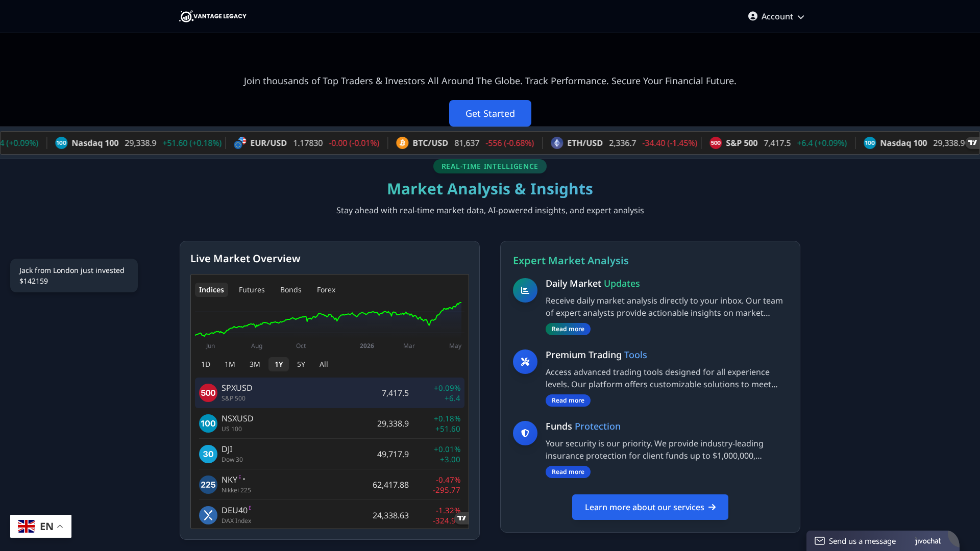Click the SPXUSD price 7,417.5
Screen dimensions: 980x551
coord(395,393)
